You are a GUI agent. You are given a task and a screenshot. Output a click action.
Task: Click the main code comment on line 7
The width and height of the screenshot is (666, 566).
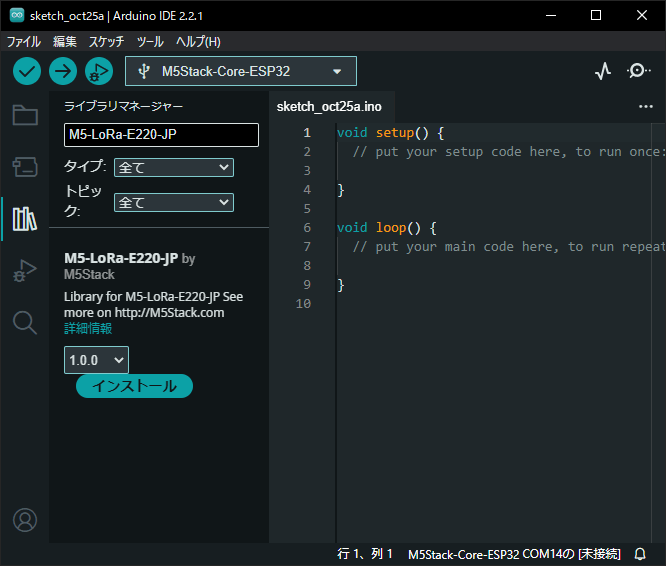point(509,247)
